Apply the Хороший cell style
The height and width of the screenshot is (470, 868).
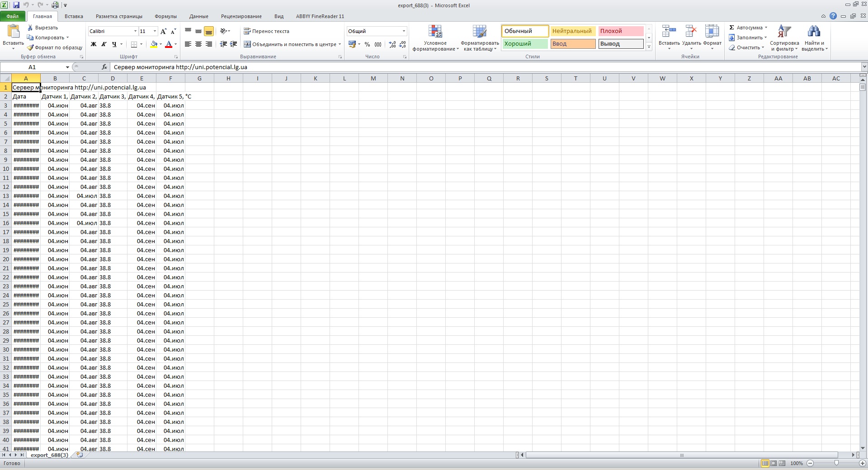click(x=525, y=44)
